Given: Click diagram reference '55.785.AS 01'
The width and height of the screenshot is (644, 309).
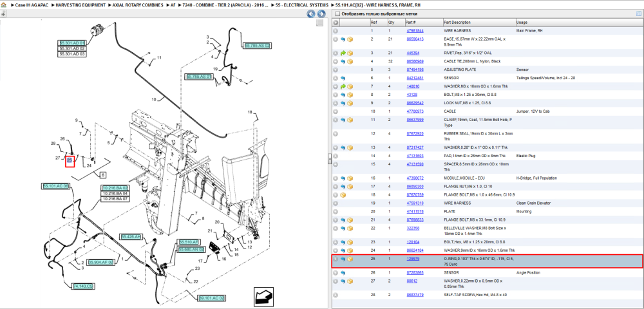Looking at the screenshot, I should (199, 77).
